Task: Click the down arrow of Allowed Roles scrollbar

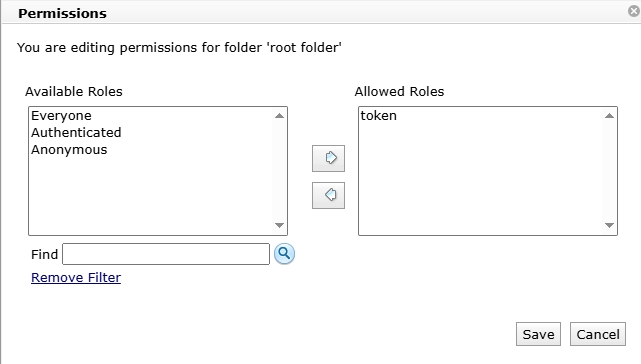Action: coord(610,225)
